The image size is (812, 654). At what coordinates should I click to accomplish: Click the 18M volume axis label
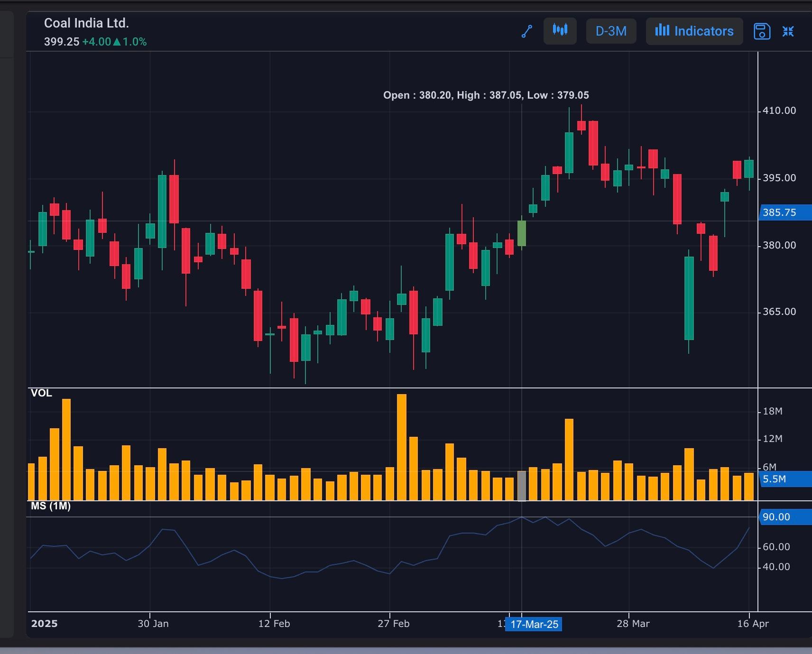point(773,411)
